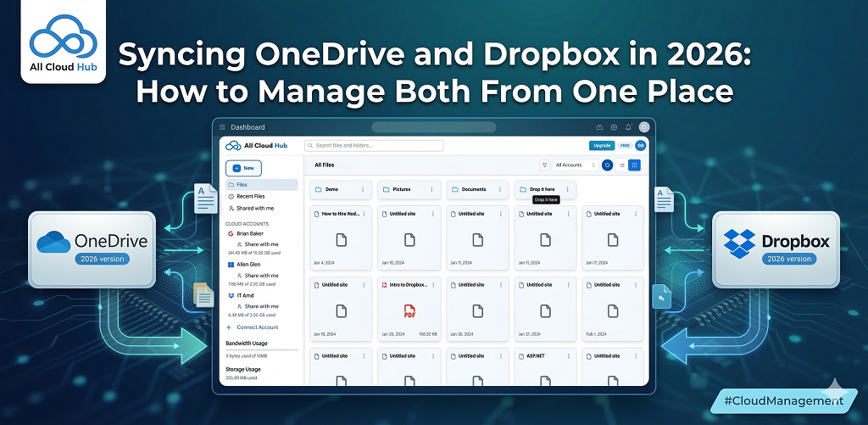Select Files in the sidebar
The image size is (868, 425).
pos(262,185)
